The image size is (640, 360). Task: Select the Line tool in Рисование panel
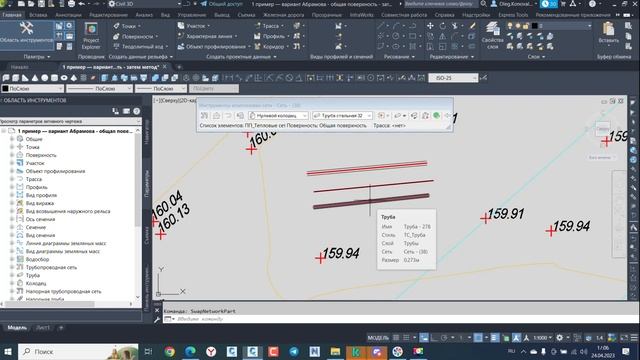click(x=381, y=26)
